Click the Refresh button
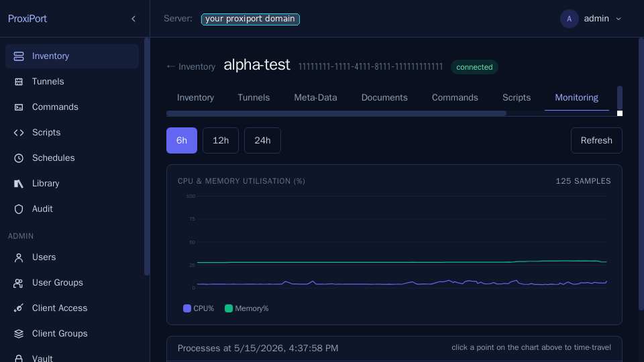The image size is (644, 362). (x=596, y=140)
